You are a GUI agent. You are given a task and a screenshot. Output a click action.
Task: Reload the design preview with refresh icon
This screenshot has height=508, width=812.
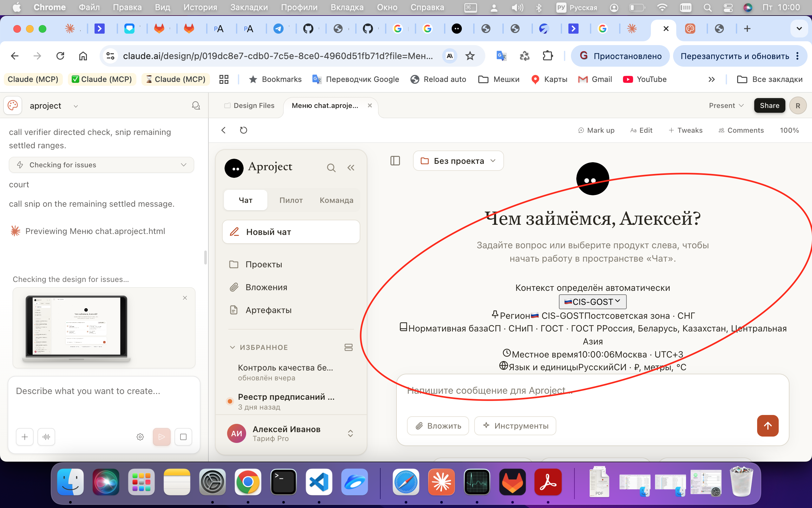click(x=244, y=130)
